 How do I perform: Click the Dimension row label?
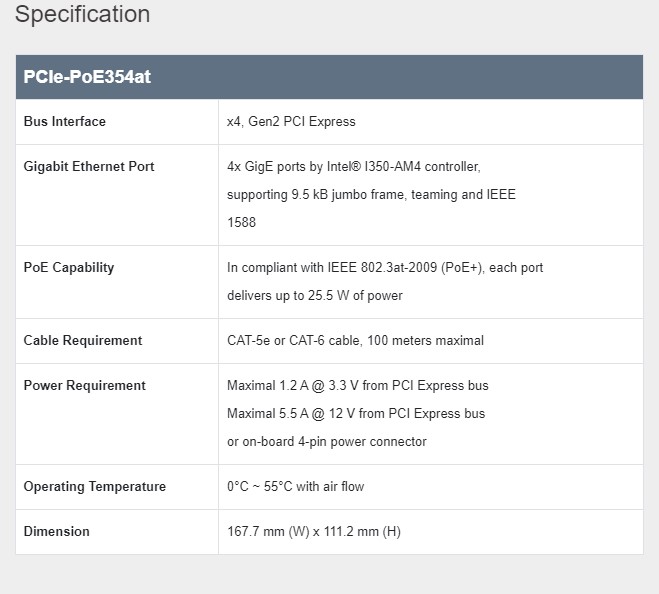click(57, 532)
